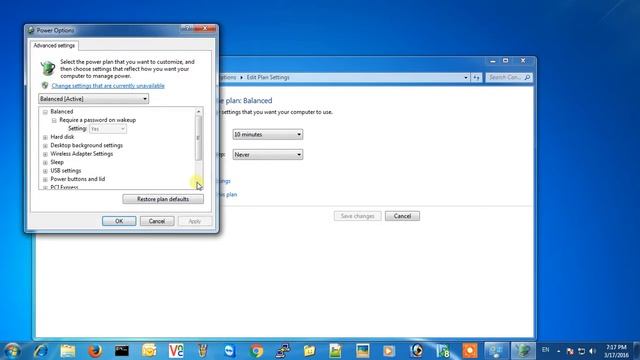Click the volume speaker tray icon
Viewport: 640px width, 360px height.
coord(592,351)
